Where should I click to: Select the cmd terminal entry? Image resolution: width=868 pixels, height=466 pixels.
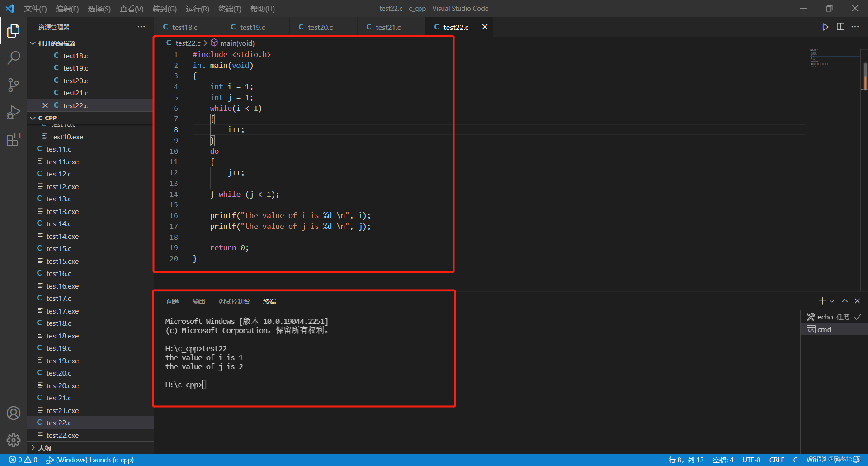(834, 330)
